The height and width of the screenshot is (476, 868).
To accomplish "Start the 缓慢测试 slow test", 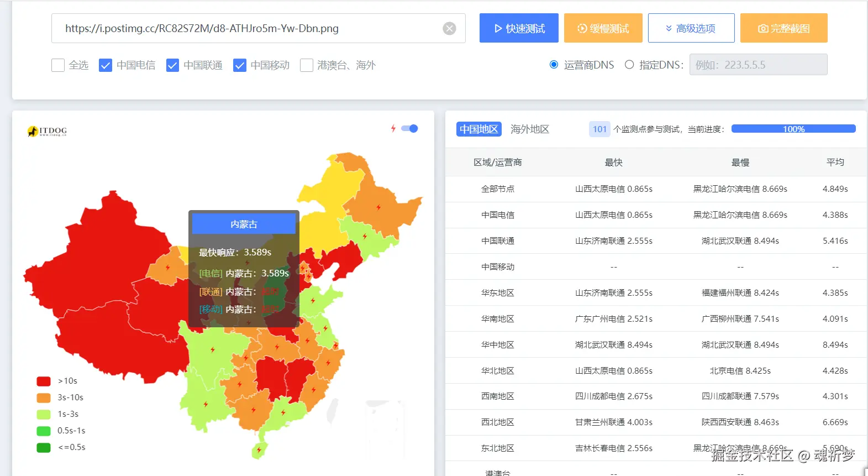I will 603,28.
